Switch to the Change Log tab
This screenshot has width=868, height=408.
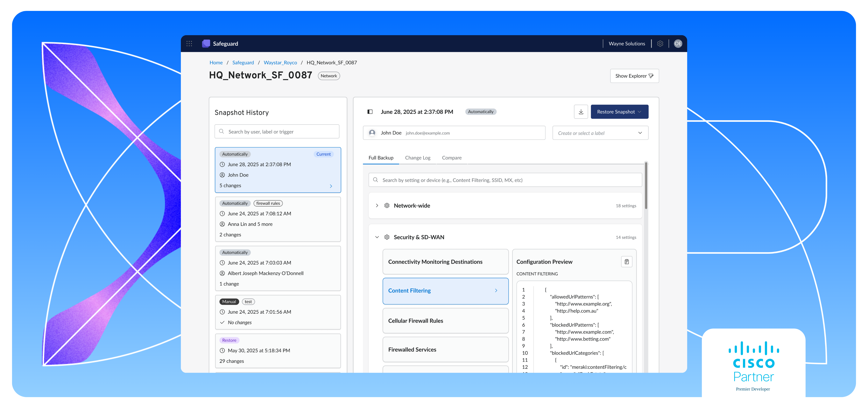pyautogui.click(x=418, y=158)
